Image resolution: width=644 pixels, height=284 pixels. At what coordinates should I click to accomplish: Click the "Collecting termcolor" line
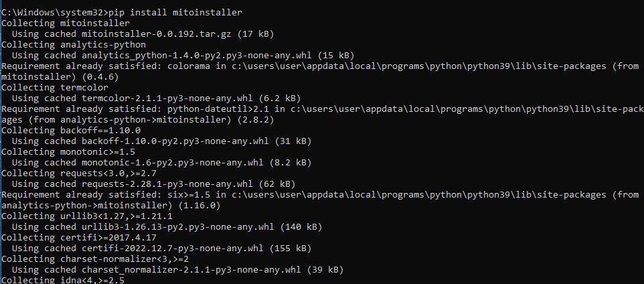coord(55,88)
